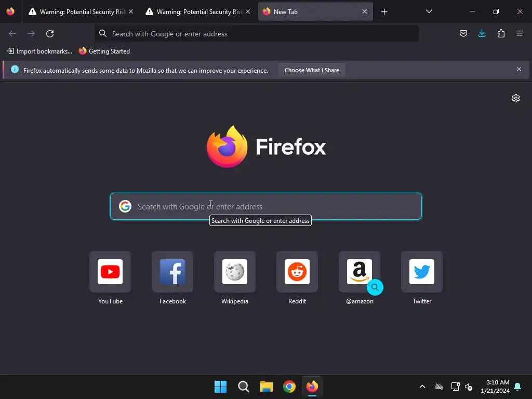532x399 pixels.
Task: Go forward one page
Action: (x=31, y=34)
